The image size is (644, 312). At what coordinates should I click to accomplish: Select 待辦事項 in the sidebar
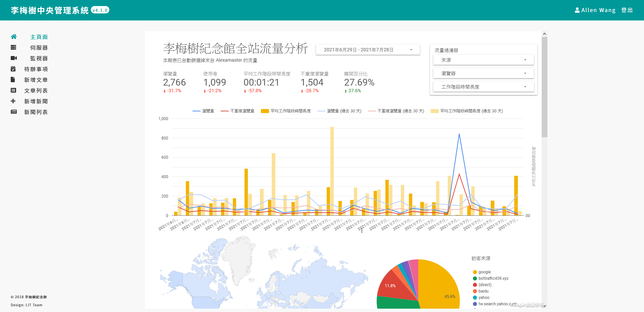click(x=36, y=69)
